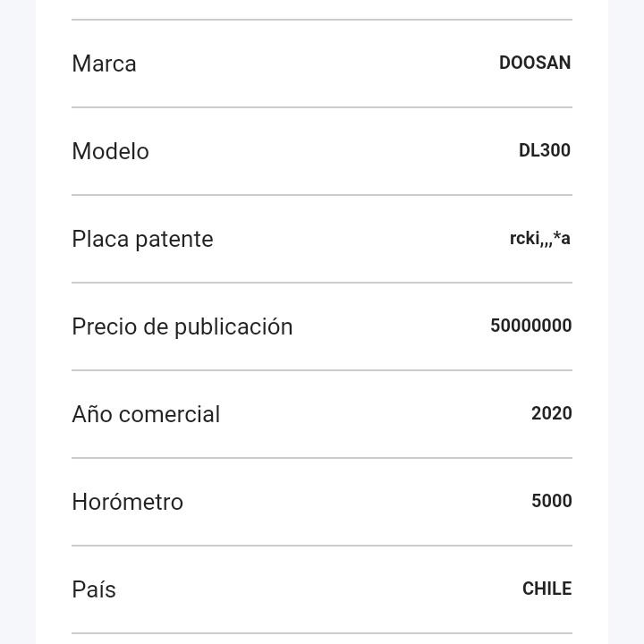This screenshot has width=644, height=644.
Task: Click the Placa patente label
Action: point(142,239)
